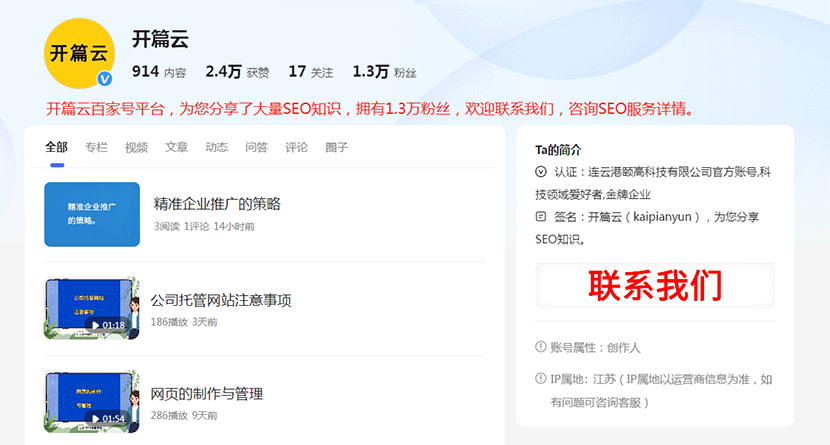830x445 pixels.
Task: Select the 圈子 tab
Action: point(336,147)
